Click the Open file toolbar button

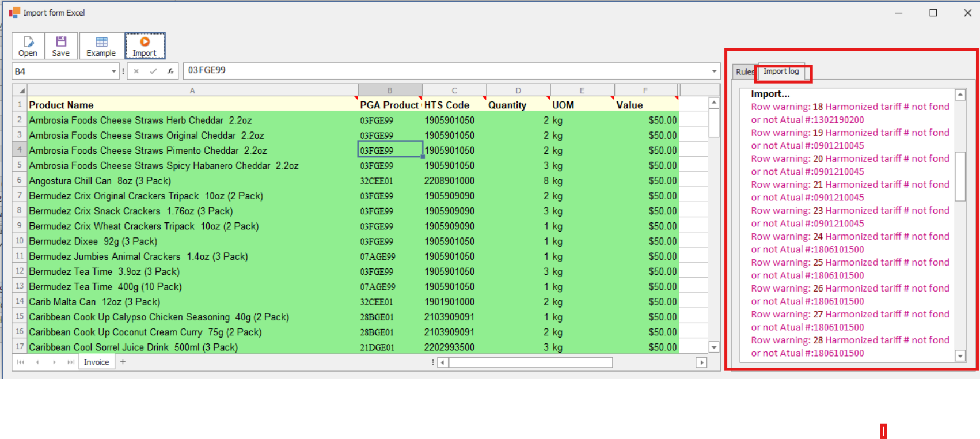click(28, 46)
